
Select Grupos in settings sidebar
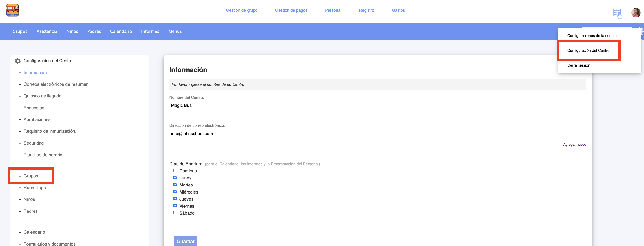pyautogui.click(x=31, y=176)
